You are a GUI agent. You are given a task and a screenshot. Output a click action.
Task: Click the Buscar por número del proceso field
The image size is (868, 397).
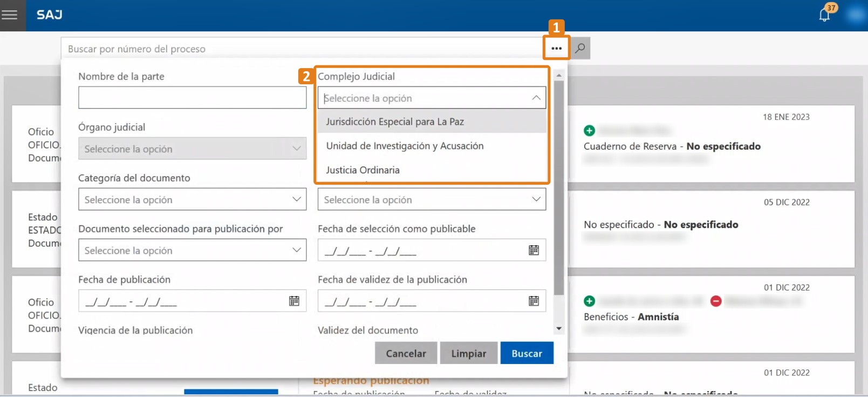pos(302,49)
